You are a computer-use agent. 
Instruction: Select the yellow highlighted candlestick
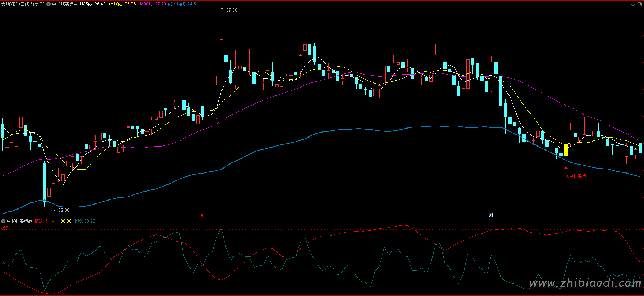566,150
